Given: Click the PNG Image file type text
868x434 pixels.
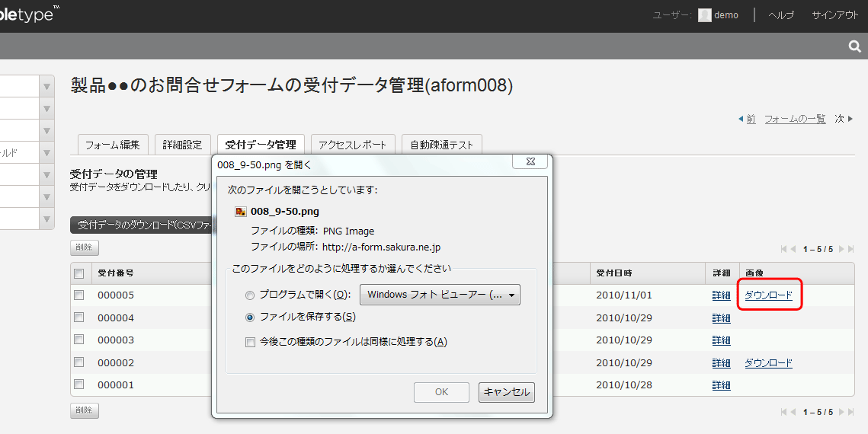Looking at the screenshot, I should point(349,231).
